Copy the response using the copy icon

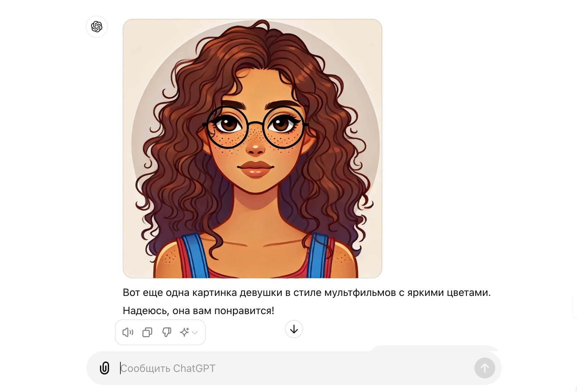coord(147,332)
